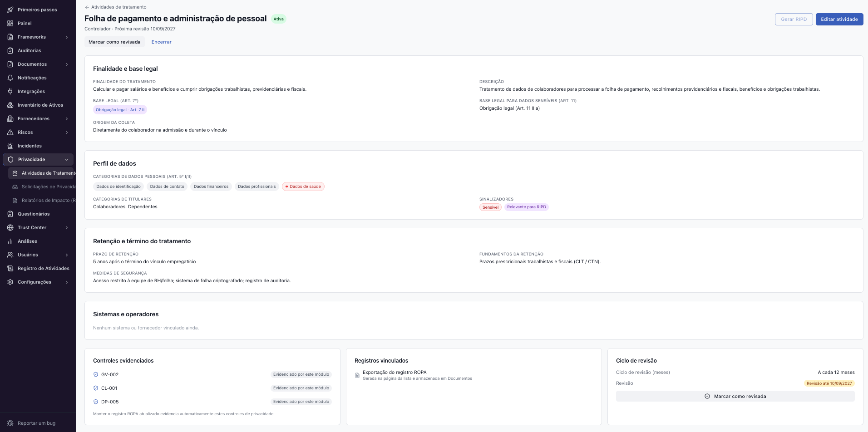Expand the Configurações submenu chevron
Viewport: 868px width, 432px height.
pos(67,282)
